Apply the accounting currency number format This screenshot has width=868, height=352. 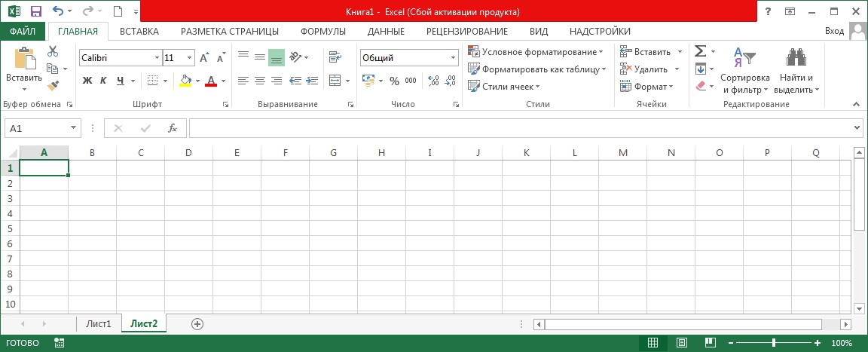click(x=368, y=81)
